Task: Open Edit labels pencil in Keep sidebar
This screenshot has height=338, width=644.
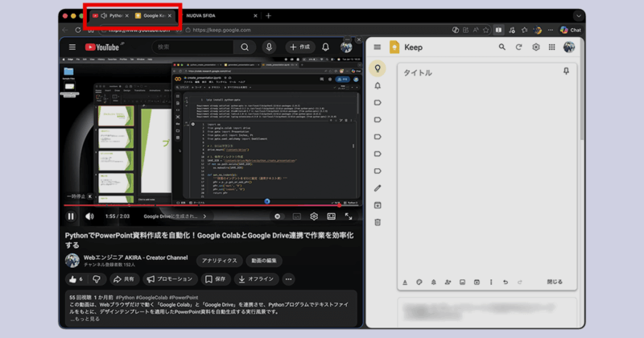Action: 378,188
